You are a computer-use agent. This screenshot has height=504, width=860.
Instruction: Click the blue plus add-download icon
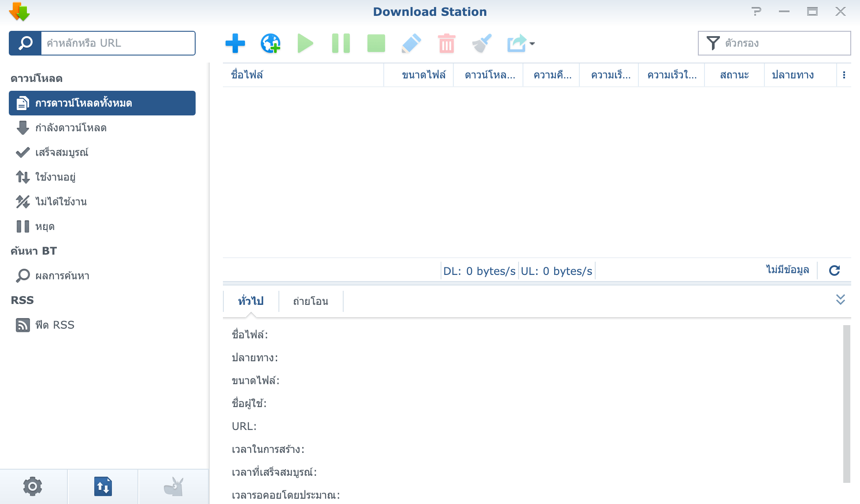tap(235, 43)
